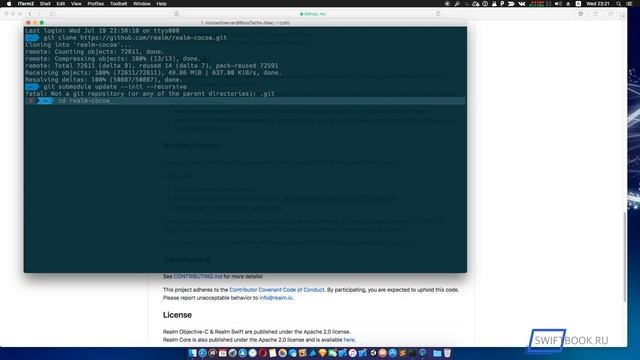This screenshot has width=640, height=360.
Task: Click the Safari share icon
Action: pyautogui.click(x=595, y=13)
